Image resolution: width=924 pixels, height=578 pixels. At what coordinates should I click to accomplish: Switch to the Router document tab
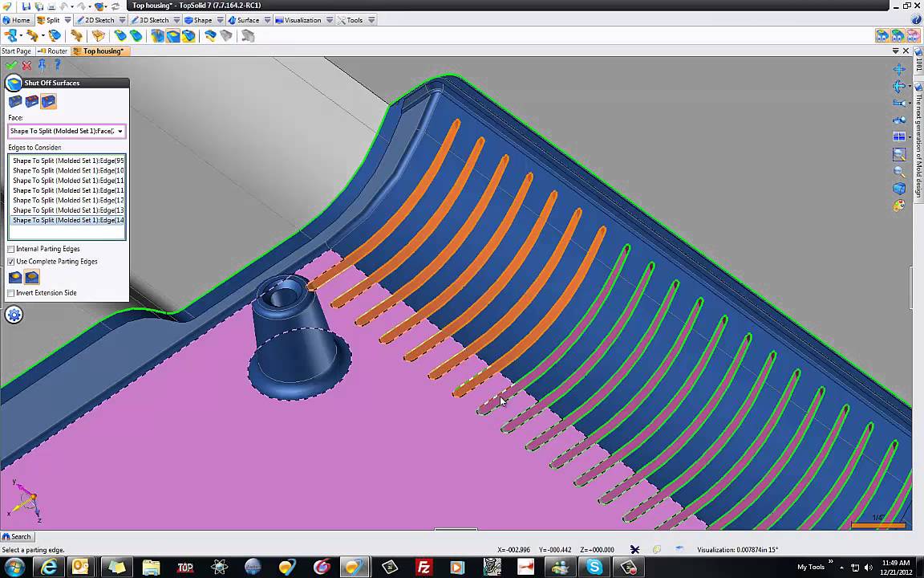52,51
